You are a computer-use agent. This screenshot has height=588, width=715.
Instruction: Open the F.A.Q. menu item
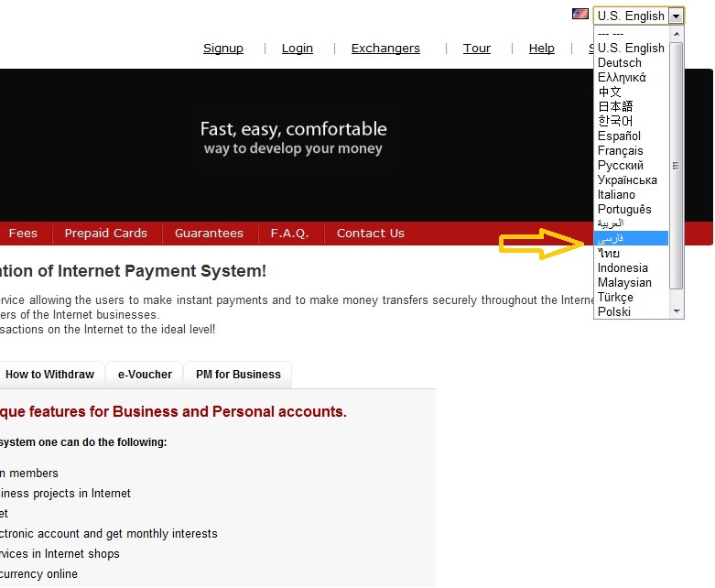click(x=289, y=234)
